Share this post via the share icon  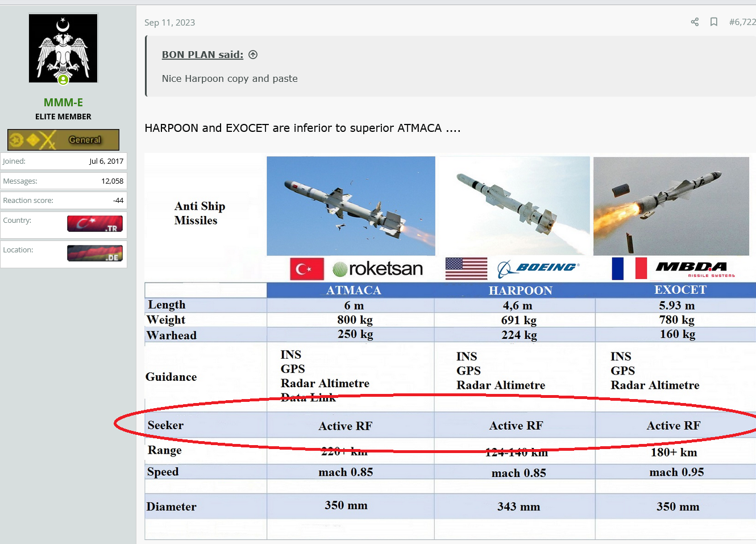[x=695, y=22]
